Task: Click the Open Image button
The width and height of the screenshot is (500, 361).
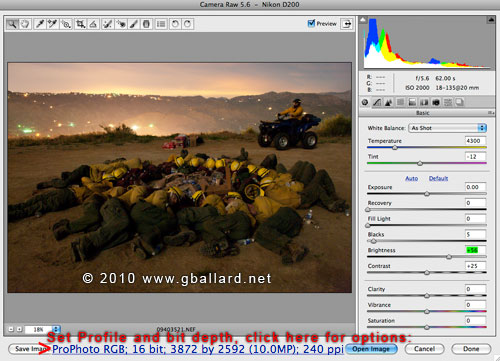Action: [x=371, y=349]
